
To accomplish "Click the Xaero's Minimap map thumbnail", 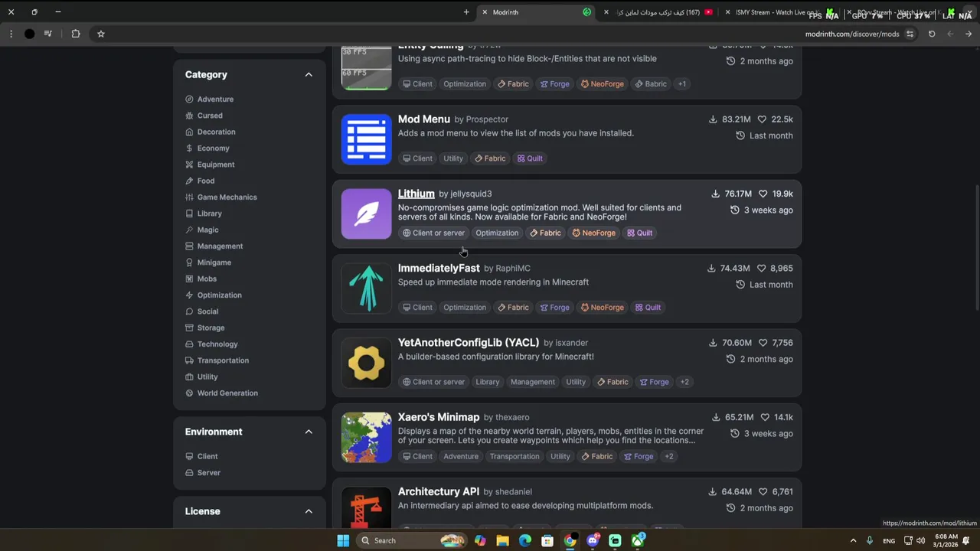I will [x=366, y=438].
